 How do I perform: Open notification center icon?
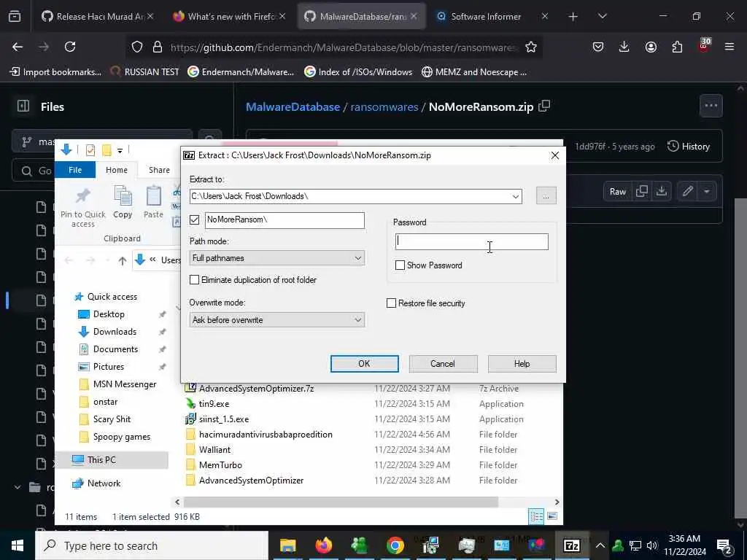[724, 545]
